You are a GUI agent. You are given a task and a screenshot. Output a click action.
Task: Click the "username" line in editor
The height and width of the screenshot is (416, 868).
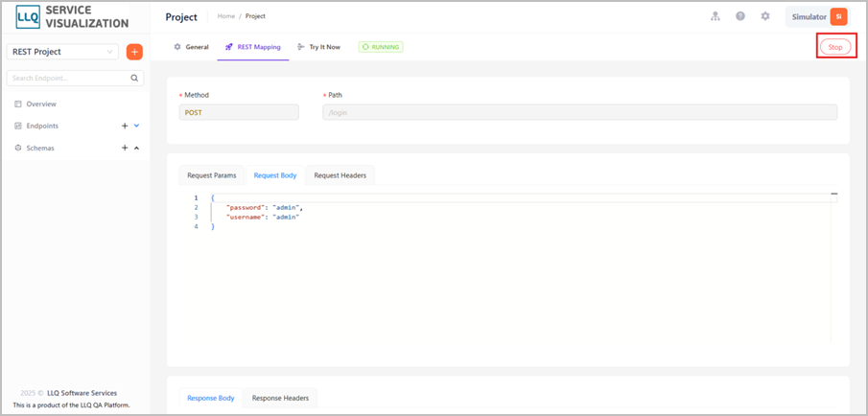(264, 218)
